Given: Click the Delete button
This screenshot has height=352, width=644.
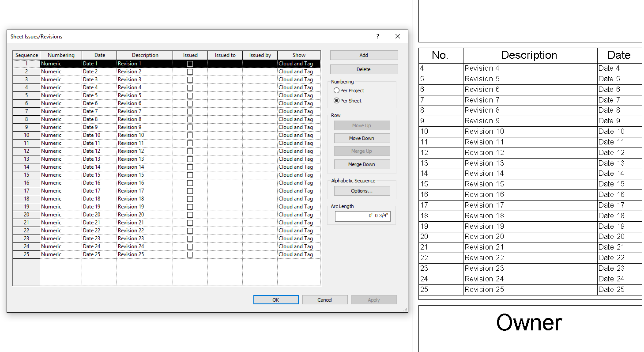Looking at the screenshot, I should [364, 69].
